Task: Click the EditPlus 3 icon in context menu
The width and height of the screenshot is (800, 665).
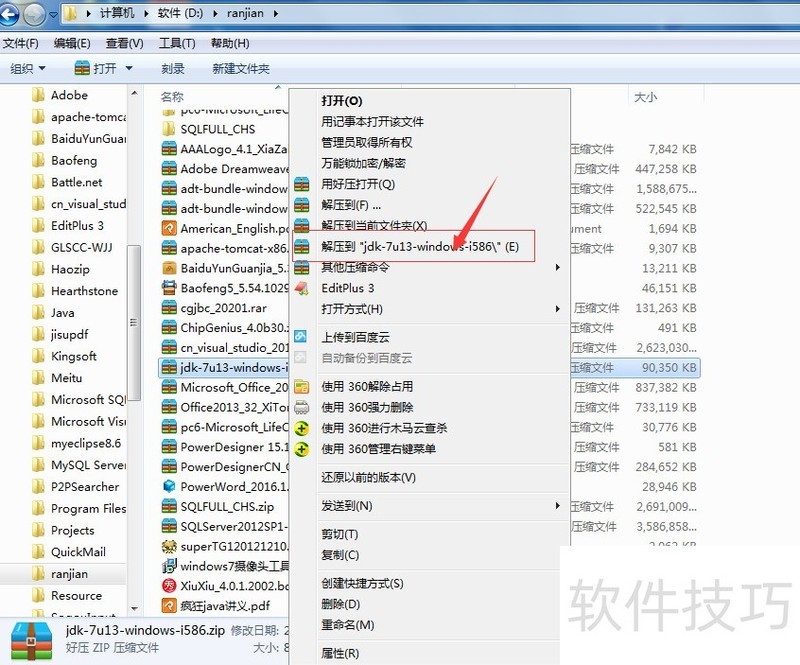Action: (302, 288)
